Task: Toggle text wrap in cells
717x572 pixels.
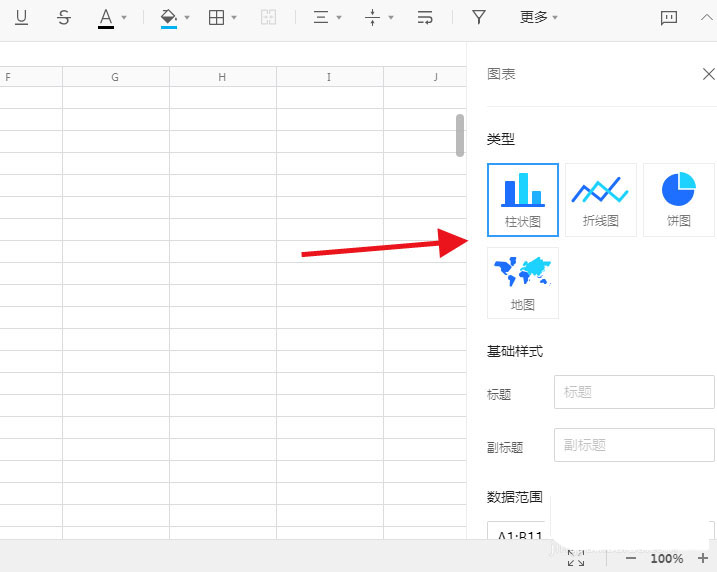Action: tap(425, 18)
